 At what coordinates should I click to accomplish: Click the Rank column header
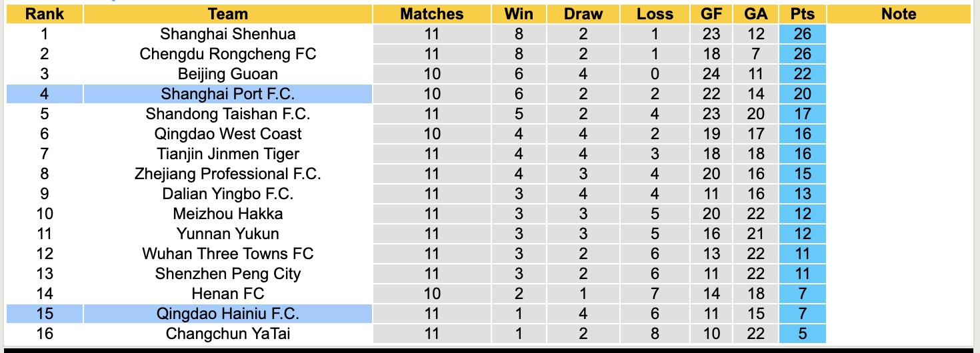45,14
